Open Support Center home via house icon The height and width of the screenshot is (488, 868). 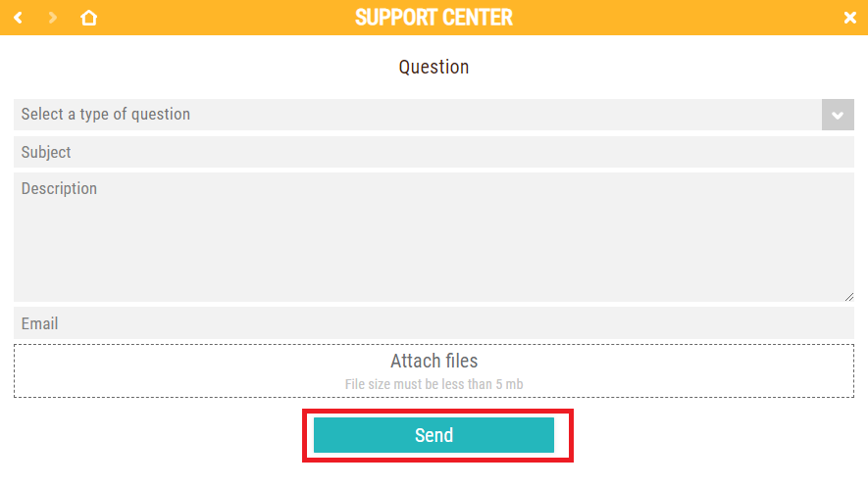[x=88, y=18]
